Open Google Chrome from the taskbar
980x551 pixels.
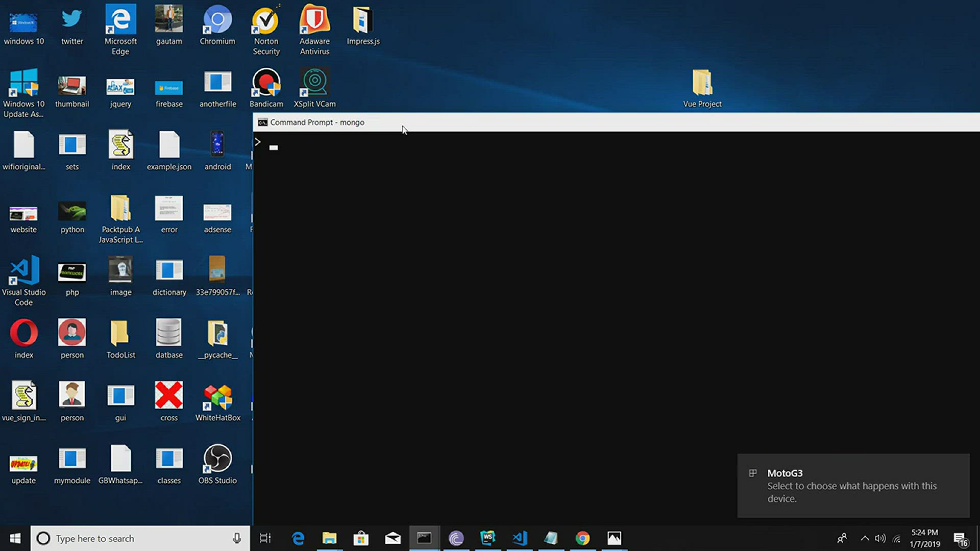point(582,538)
